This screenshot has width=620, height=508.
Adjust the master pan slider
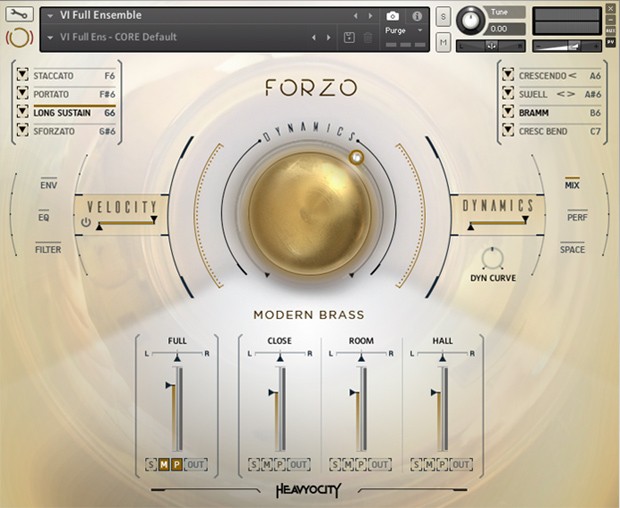(491, 46)
